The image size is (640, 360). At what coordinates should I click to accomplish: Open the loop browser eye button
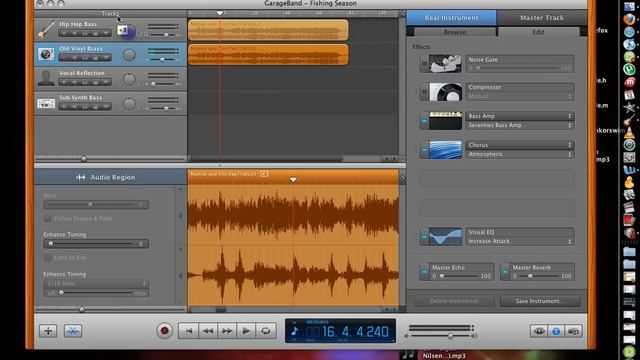(539, 331)
